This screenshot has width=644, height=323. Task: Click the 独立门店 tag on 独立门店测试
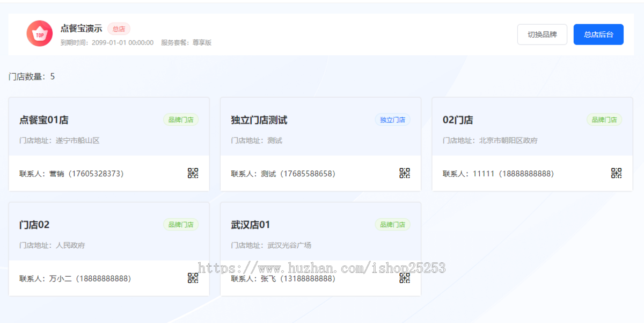392,120
